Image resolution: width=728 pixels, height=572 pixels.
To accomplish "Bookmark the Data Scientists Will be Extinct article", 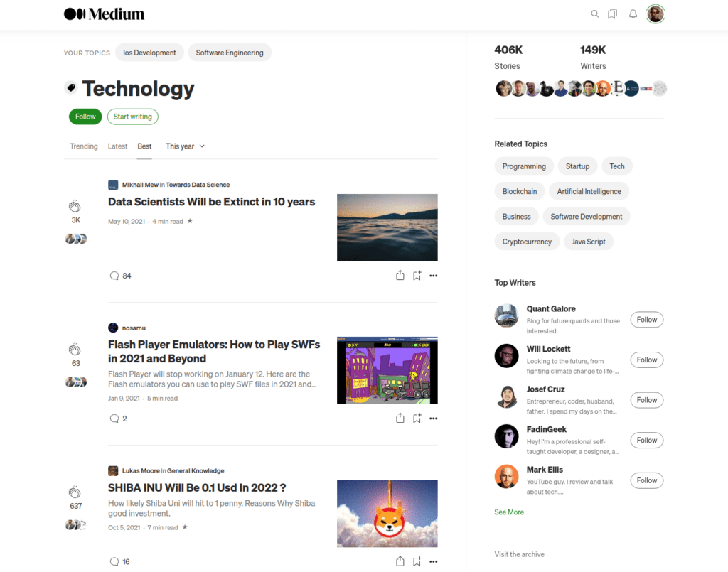I will 417,276.
